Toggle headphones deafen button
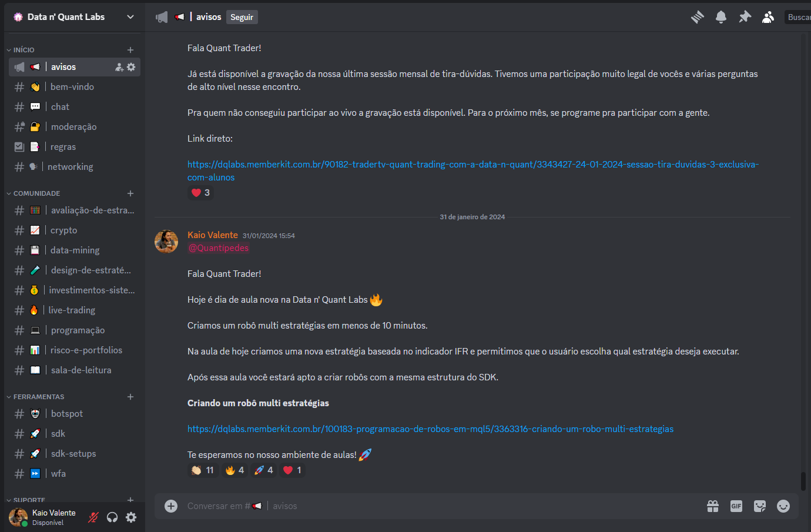The height and width of the screenshot is (532, 811). (x=112, y=517)
